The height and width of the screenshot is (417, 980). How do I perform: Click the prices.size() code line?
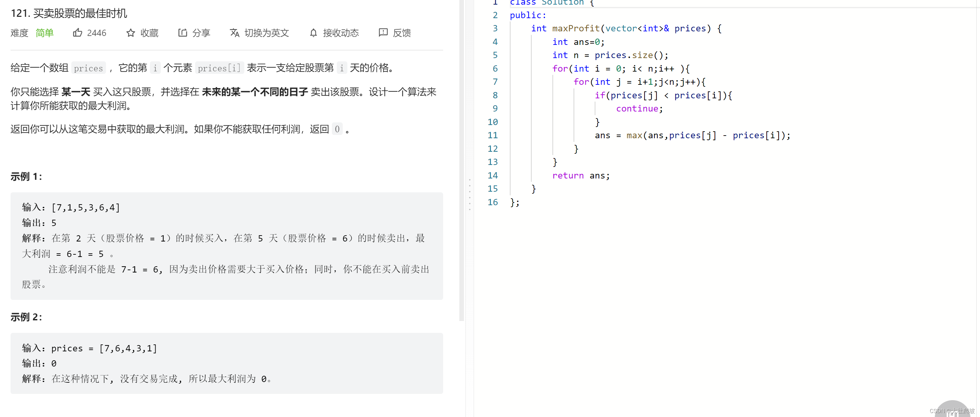(610, 55)
